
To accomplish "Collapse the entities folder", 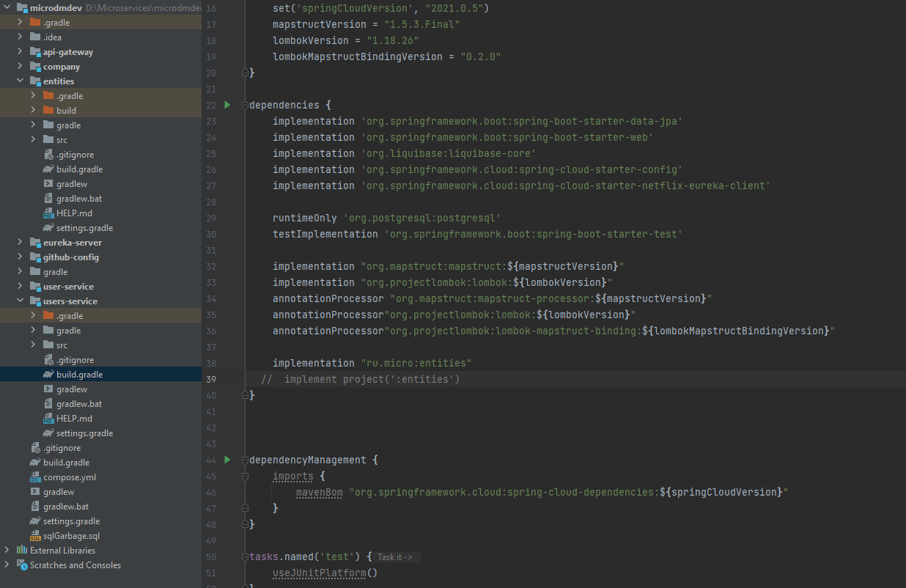I will click(20, 81).
